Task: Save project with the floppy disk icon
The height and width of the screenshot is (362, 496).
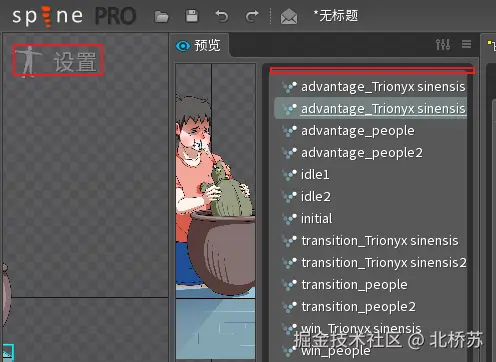Action: pyautogui.click(x=192, y=16)
